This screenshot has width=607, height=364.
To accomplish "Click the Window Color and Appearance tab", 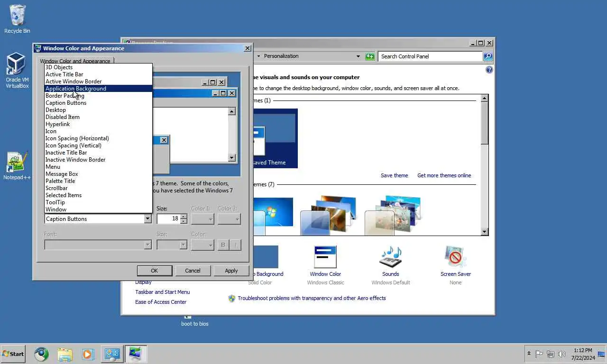I will coord(75,61).
